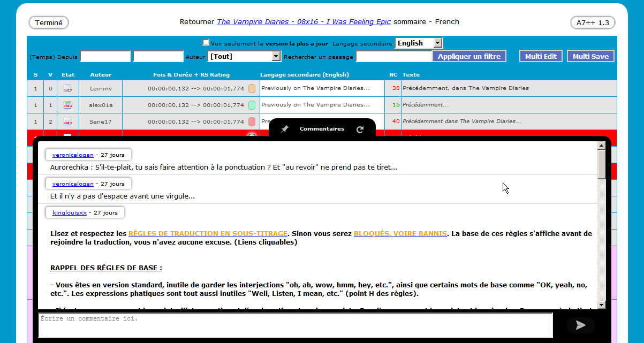
Task: Click the NC value 38
Action: tap(396, 88)
